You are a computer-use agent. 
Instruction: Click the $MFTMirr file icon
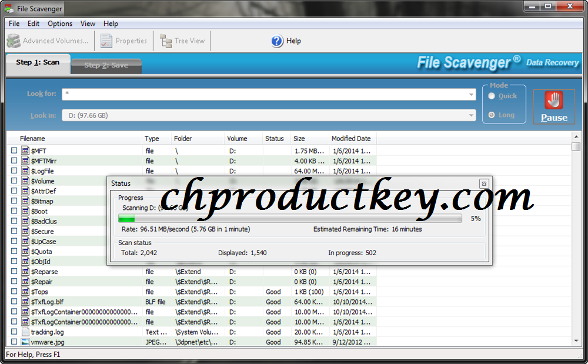tap(25, 161)
